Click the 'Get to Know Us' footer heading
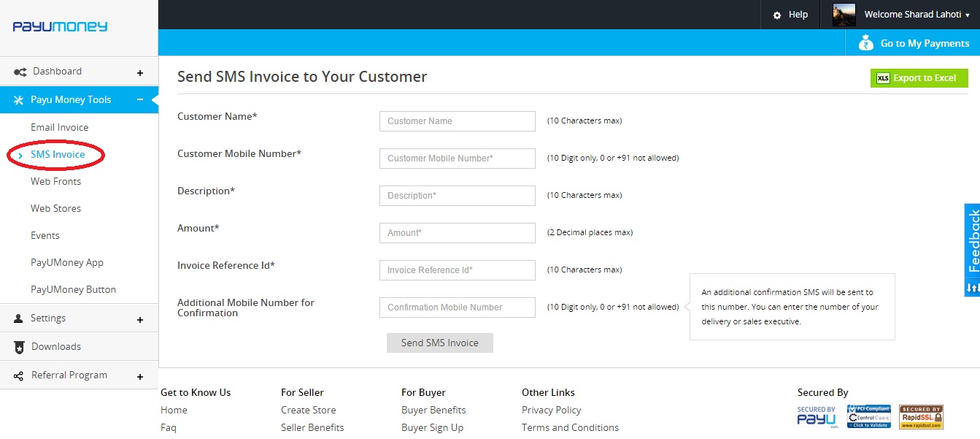This screenshot has height=439, width=980. pyautogui.click(x=196, y=392)
